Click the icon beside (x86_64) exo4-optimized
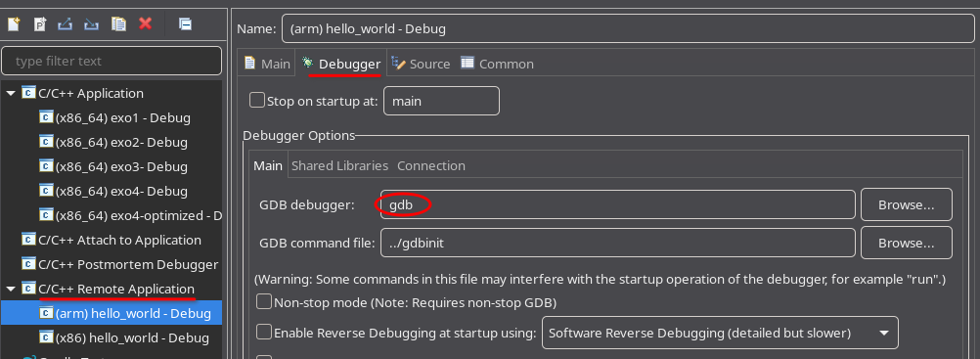Viewport: 980px width, 359px height. click(46, 215)
